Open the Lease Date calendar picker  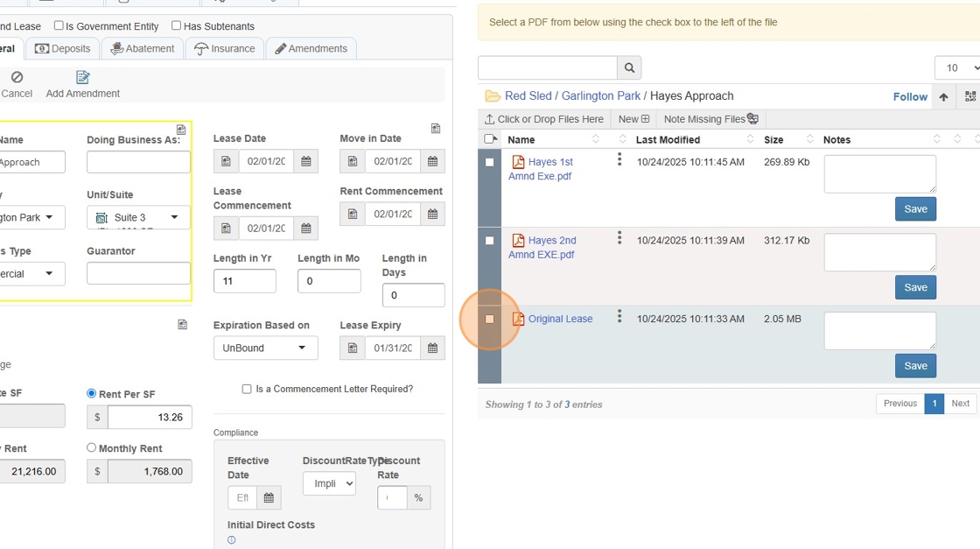click(305, 161)
